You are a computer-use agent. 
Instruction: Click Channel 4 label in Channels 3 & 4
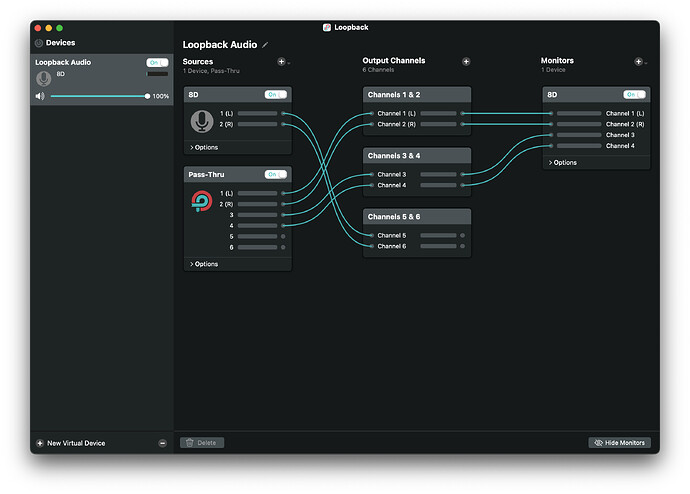coord(392,185)
